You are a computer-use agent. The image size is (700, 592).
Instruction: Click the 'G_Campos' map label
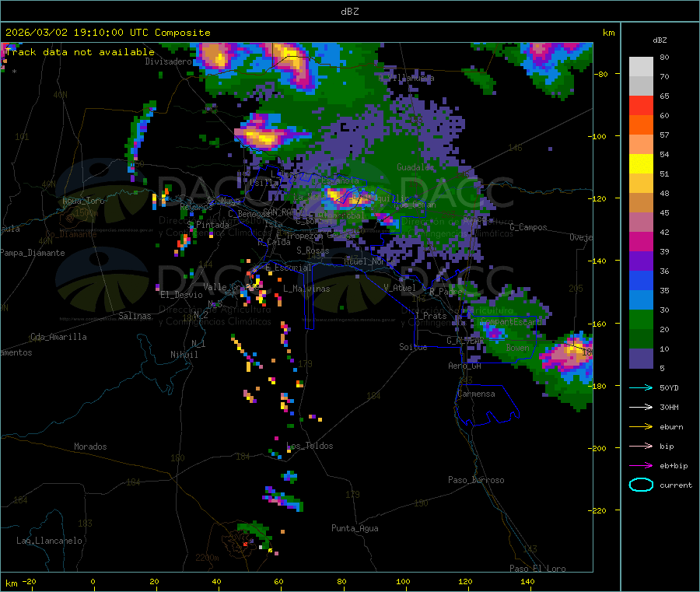click(x=528, y=227)
